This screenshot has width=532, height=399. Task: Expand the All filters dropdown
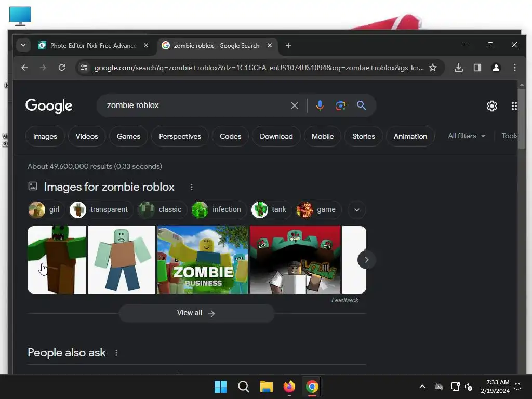(x=467, y=136)
